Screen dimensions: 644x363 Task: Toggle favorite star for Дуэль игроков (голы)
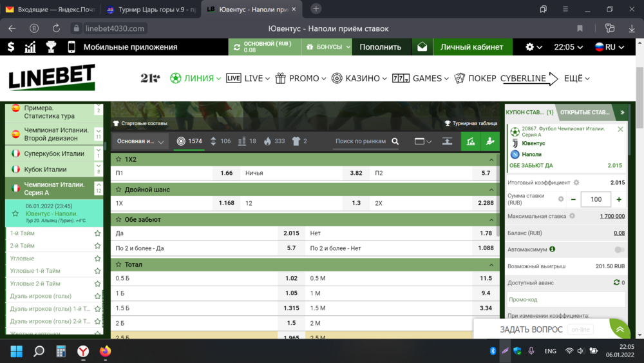[97, 296]
